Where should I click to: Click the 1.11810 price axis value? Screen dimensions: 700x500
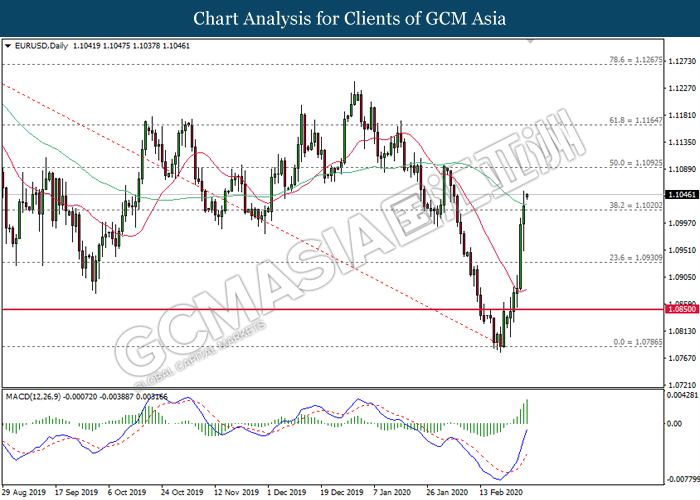(x=682, y=116)
